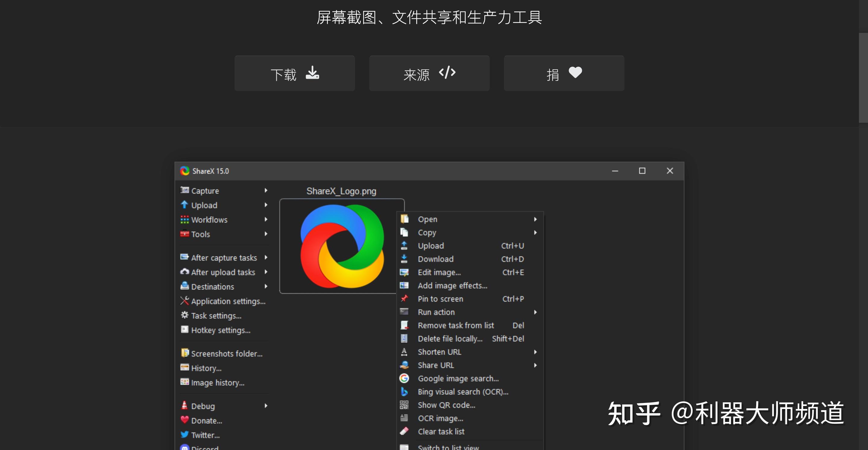Image resolution: width=868 pixels, height=450 pixels.
Task: Click the ShareX logo in title bar
Action: point(185,171)
